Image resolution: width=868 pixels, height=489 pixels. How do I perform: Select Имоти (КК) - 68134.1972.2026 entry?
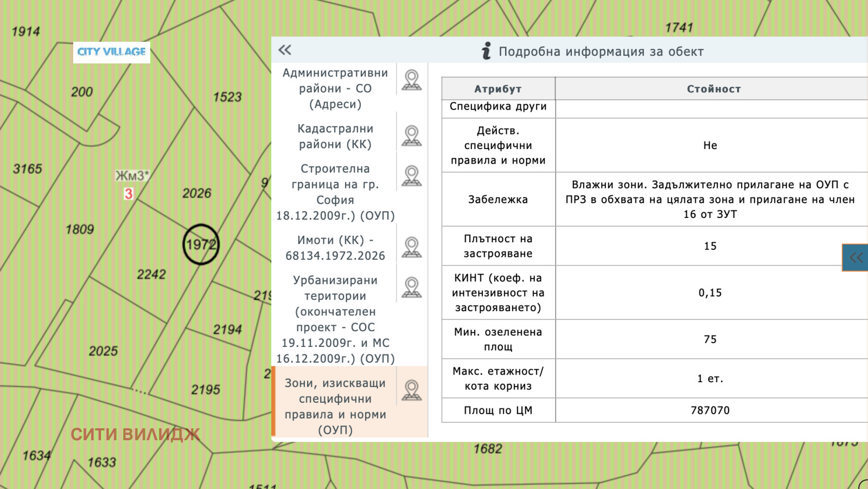tap(335, 248)
